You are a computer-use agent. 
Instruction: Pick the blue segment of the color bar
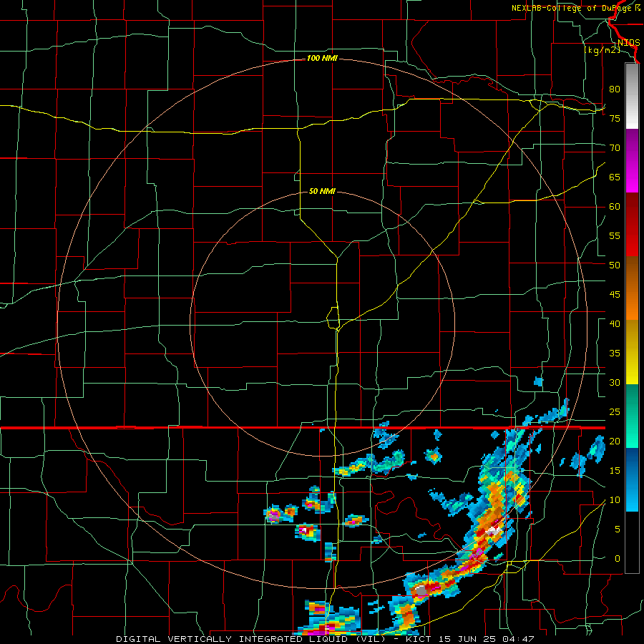[x=632, y=479]
